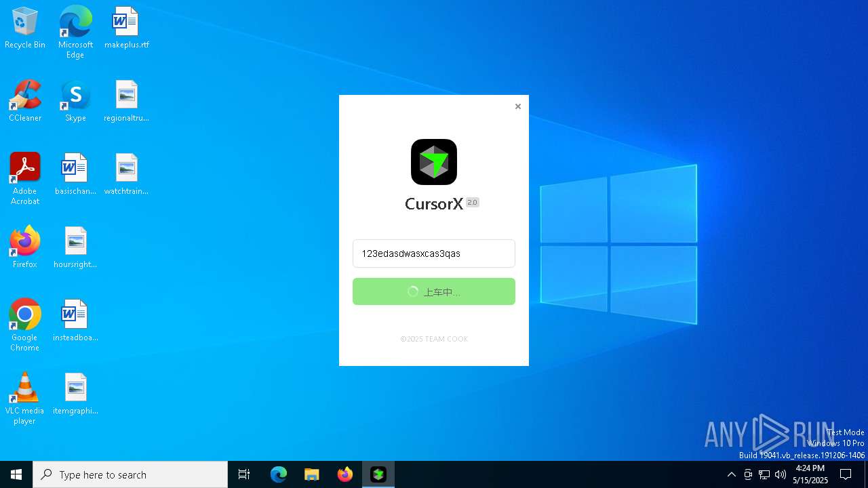Select the regionaltru... image file
868x488 pixels.
tap(127, 102)
